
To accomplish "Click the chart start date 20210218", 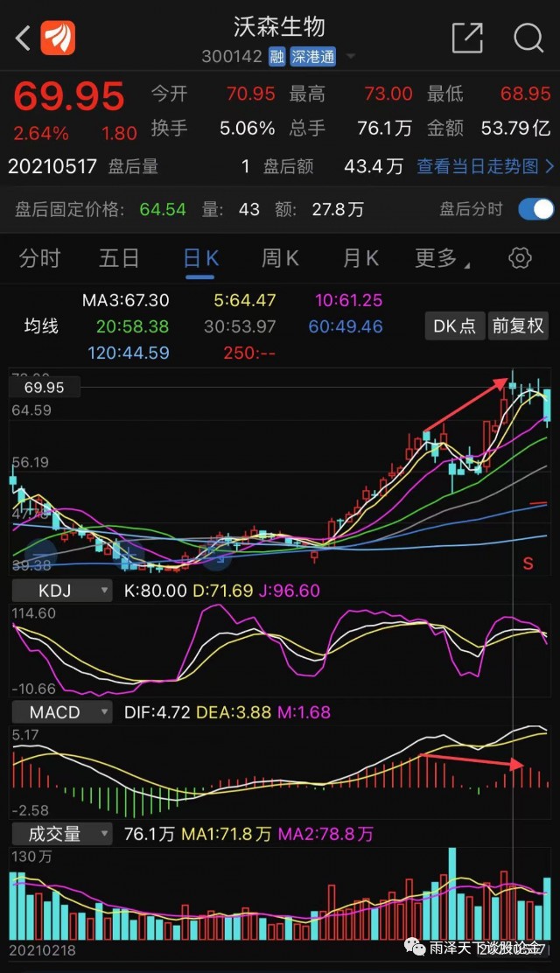I will coord(42,950).
